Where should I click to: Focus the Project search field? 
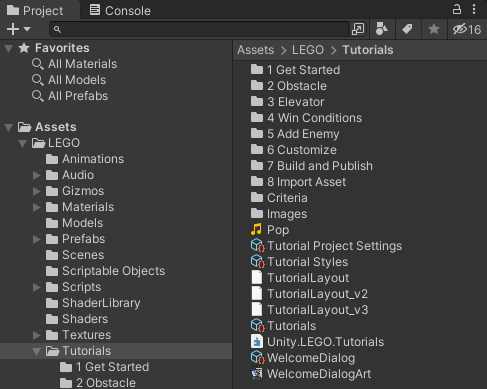(199, 29)
